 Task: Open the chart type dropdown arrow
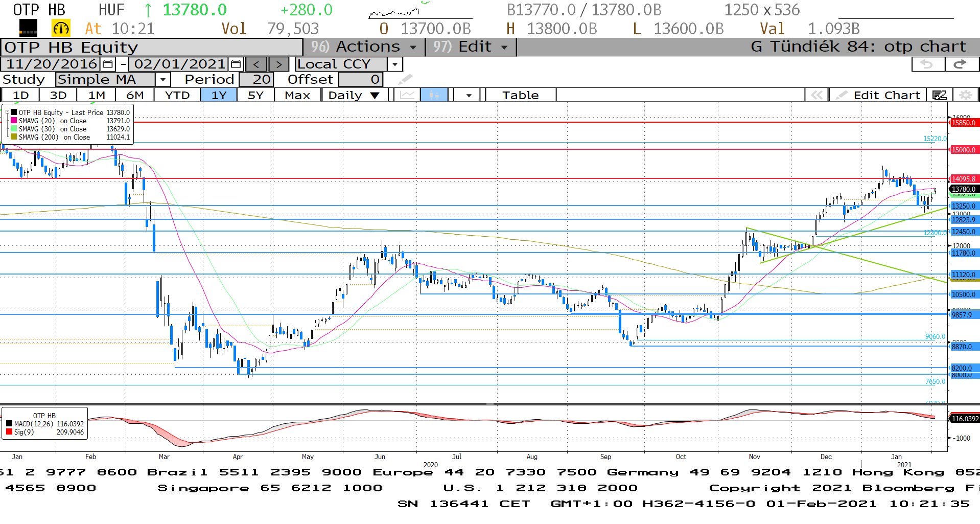click(469, 95)
